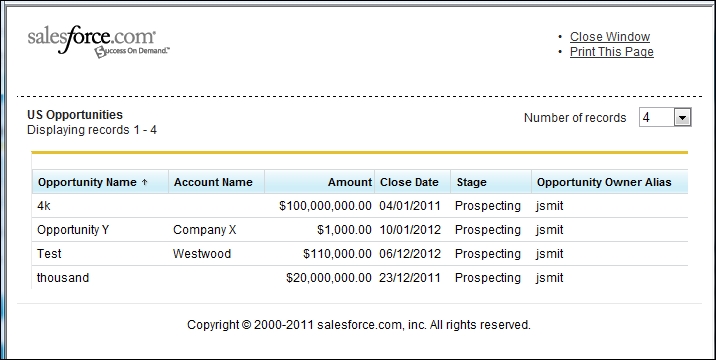Click the Print This Page link

click(x=611, y=52)
